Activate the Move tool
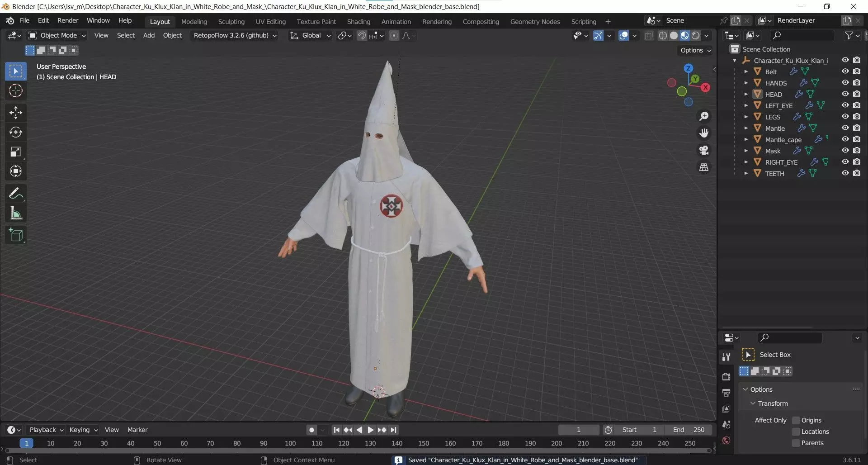The height and width of the screenshot is (465, 868). 16,112
